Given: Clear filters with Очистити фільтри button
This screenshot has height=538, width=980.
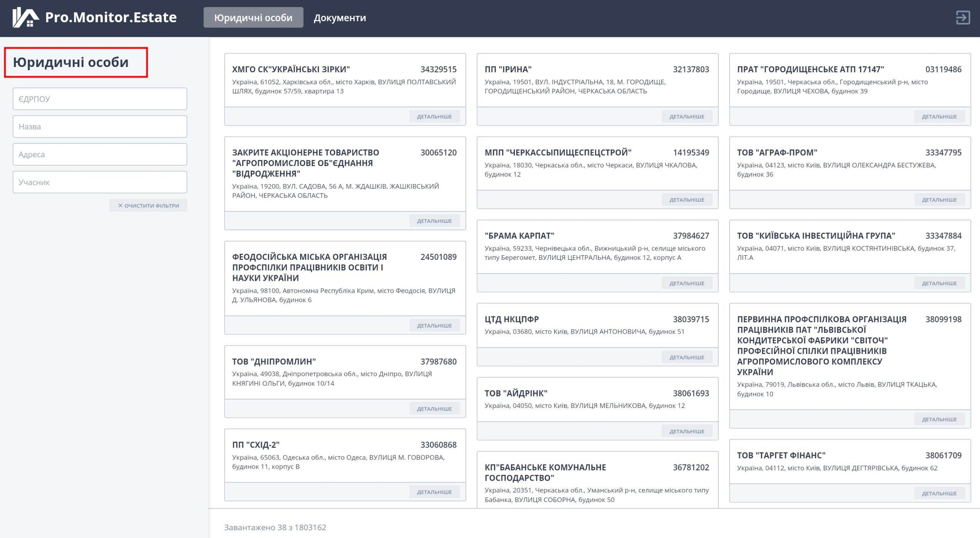Looking at the screenshot, I should (x=148, y=205).
